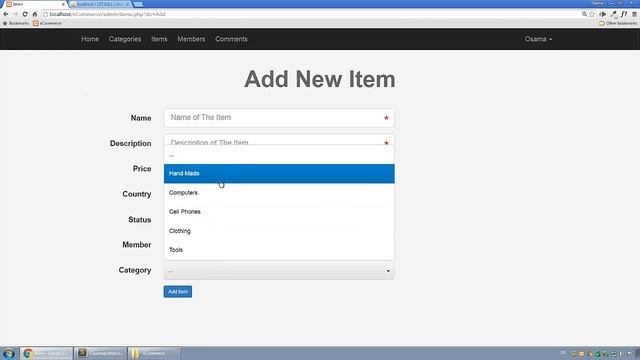Screen dimensions: 640x360
Task: Click the Country field label
Action: (x=137, y=194)
